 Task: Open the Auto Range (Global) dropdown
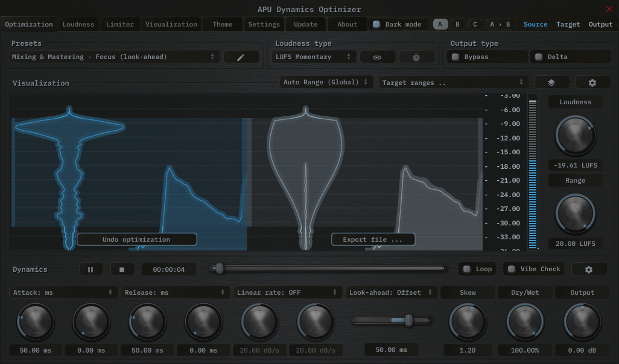click(x=326, y=83)
